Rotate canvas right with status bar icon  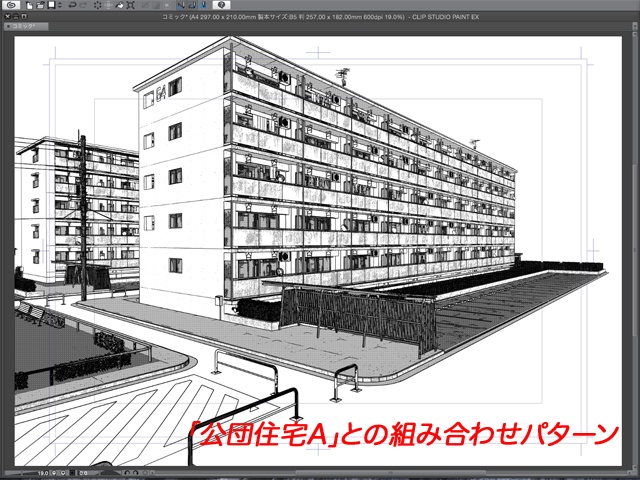pos(136,473)
